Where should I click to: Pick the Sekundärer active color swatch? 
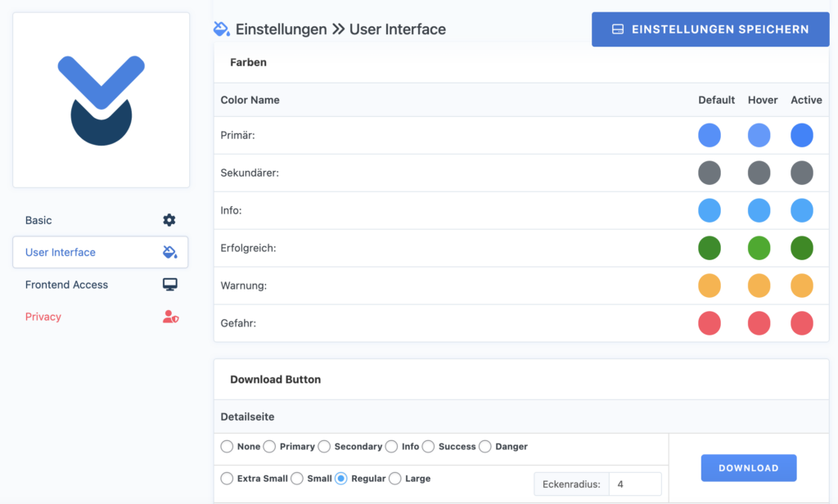(x=802, y=173)
